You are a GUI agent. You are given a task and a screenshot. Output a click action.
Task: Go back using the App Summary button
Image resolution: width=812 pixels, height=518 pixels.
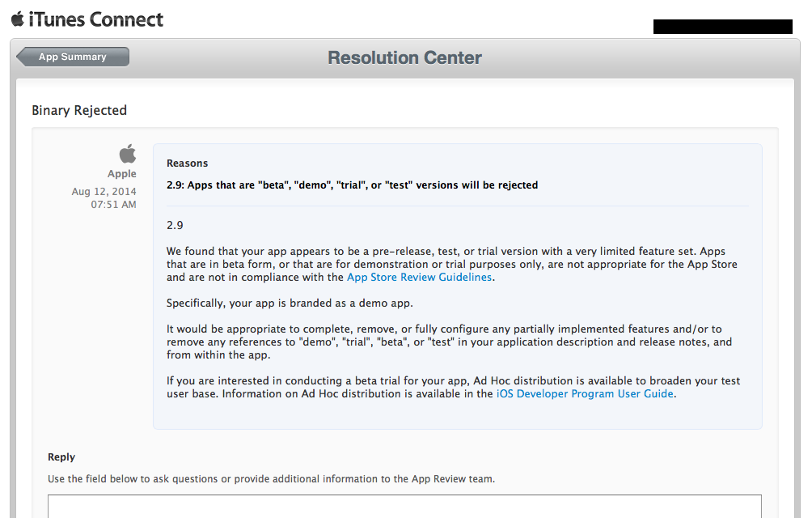pyautogui.click(x=73, y=57)
